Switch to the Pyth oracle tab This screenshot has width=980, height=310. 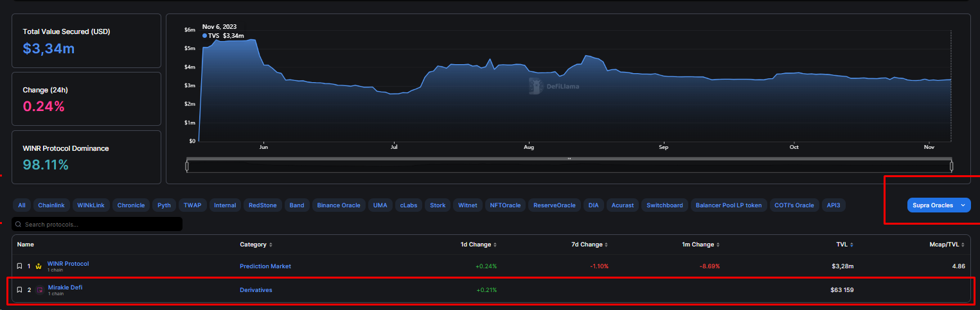(x=164, y=205)
